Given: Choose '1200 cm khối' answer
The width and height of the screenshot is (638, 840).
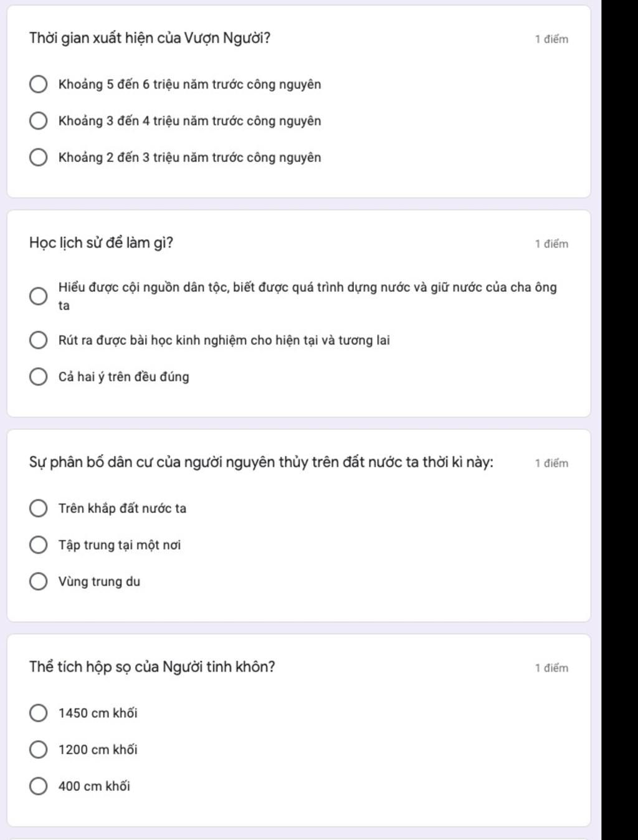Looking at the screenshot, I should 39,750.
